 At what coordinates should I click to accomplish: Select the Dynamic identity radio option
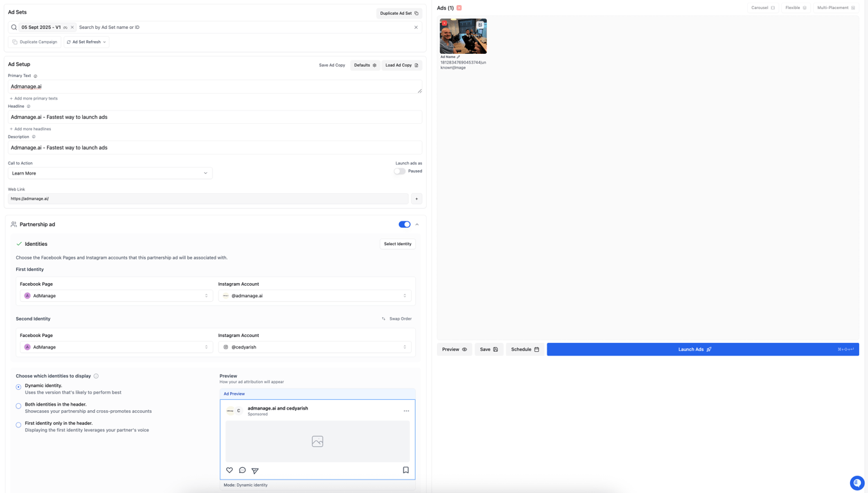[x=19, y=387]
